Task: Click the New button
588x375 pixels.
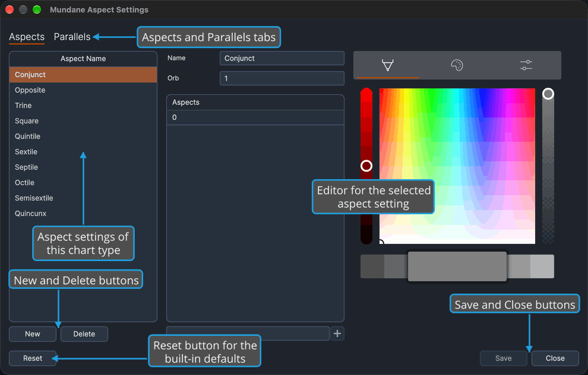Action: click(x=33, y=334)
